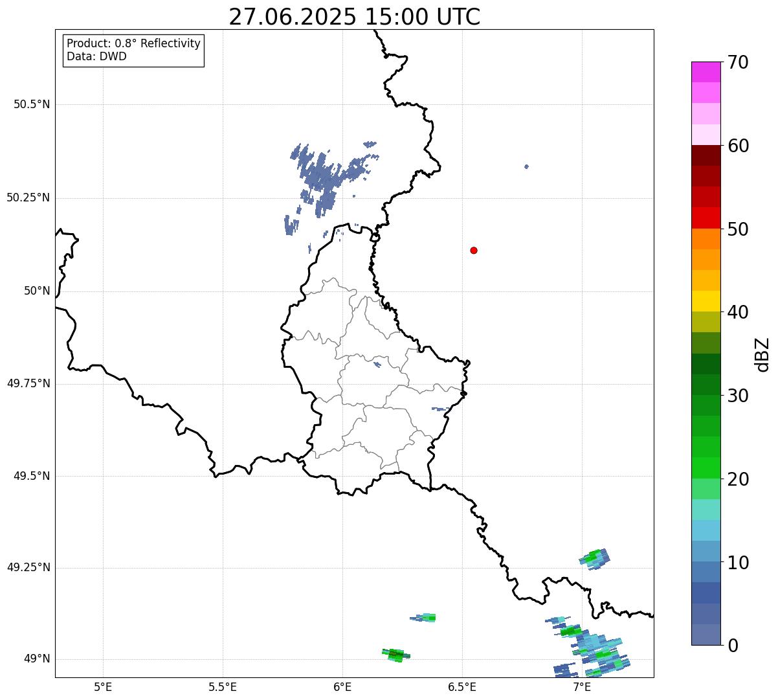Select the 50.25°N latitude label
Screen dimensions: 778x700
28,198
